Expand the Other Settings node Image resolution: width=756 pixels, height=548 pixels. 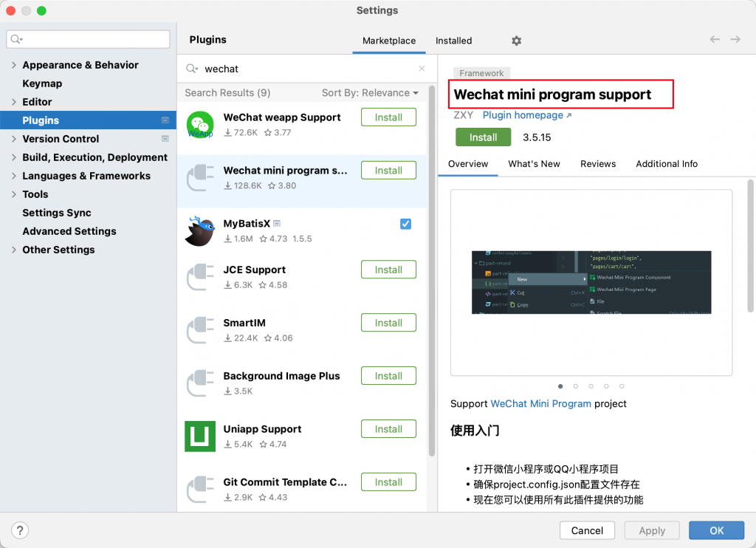[x=13, y=250]
